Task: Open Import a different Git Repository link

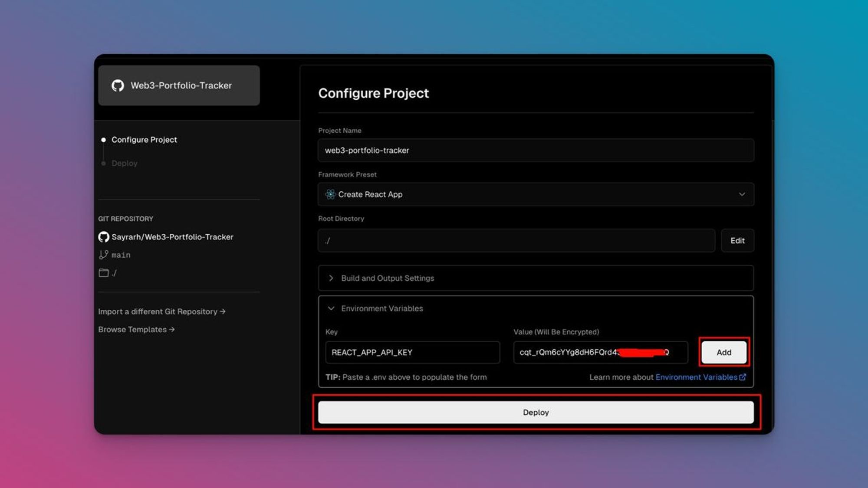Action: [x=162, y=311]
